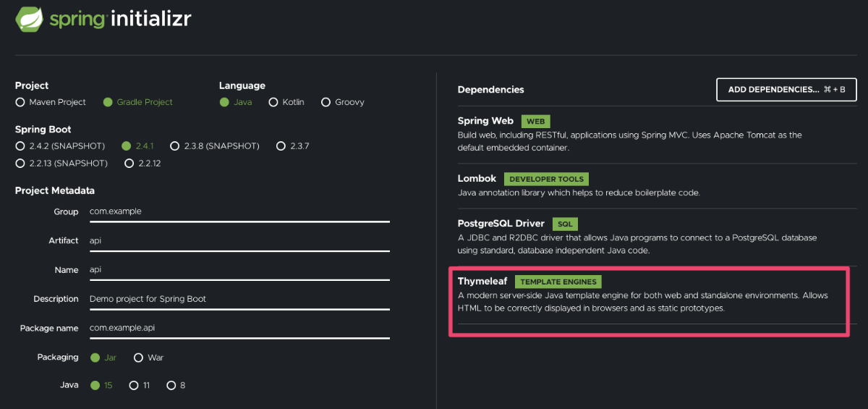Screen dimensions: 868x409
Task: Select Java version 11
Action: point(140,385)
